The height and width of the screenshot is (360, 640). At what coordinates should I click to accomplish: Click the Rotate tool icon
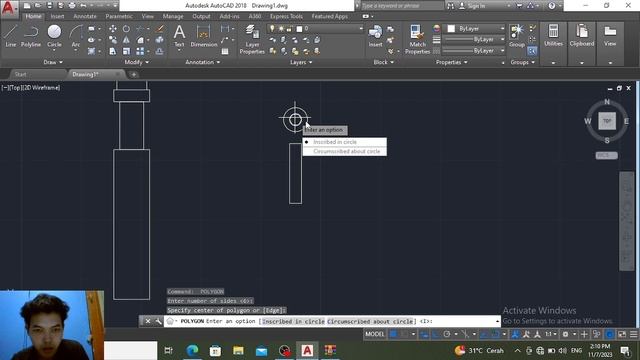[127, 29]
